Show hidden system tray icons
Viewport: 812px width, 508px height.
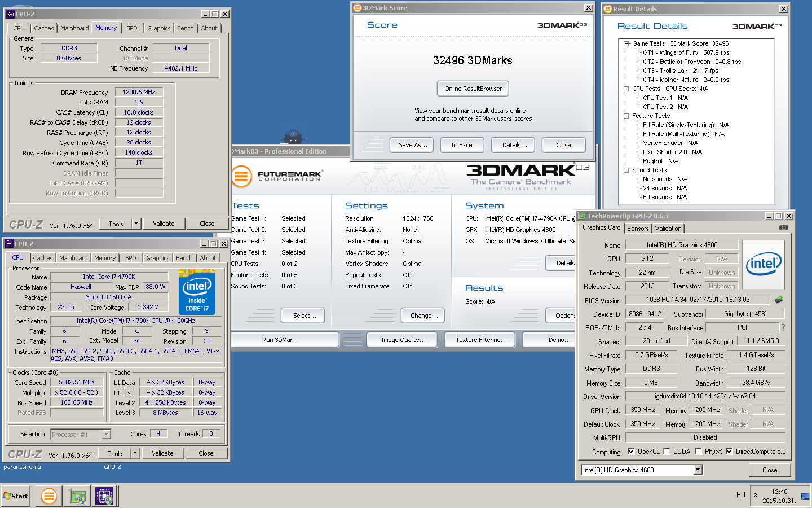click(x=756, y=496)
